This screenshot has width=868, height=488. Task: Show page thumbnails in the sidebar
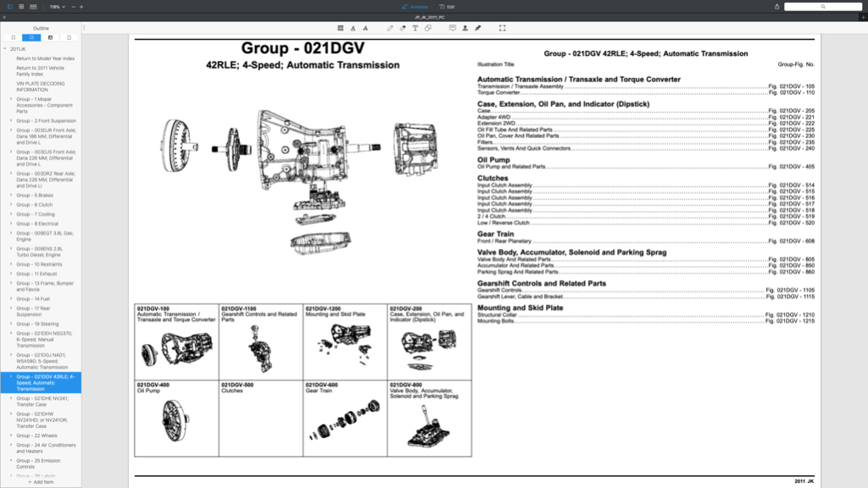click(x=70, y=37)
